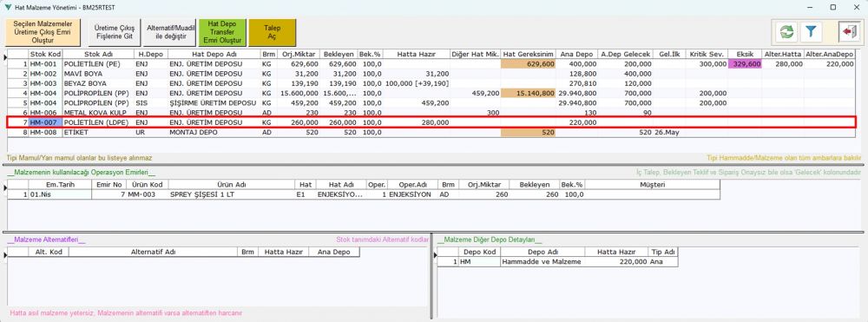The image size is (868, 322).
Task: Click 280,000 Hatta Hazır for HM-007
Action: tap(416, 122)
